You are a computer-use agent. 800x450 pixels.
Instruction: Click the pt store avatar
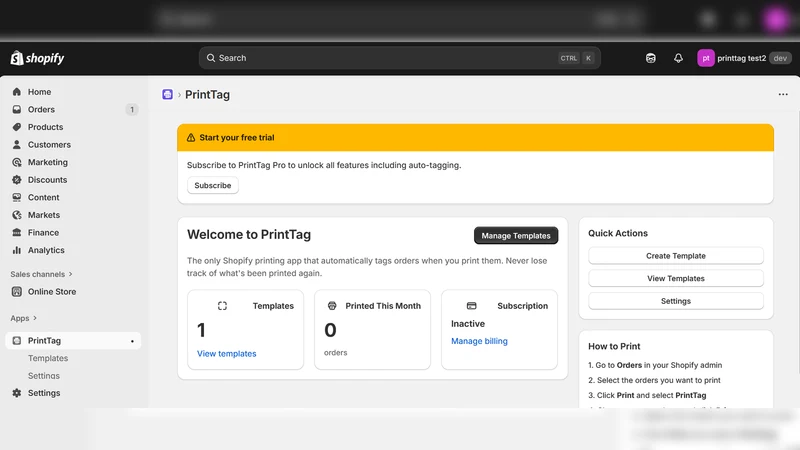[x=706, y=58]
